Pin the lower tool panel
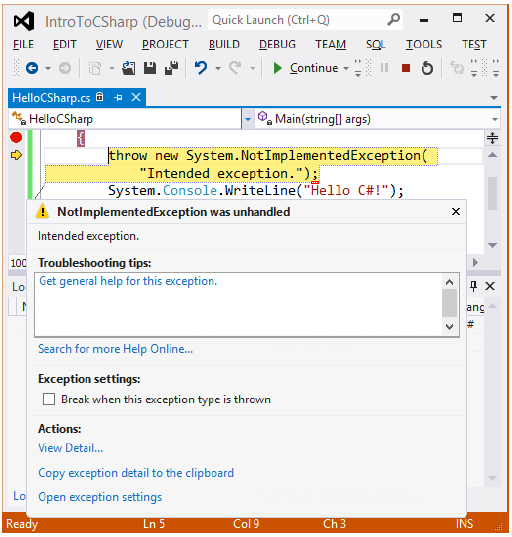Viewport: 512px width, 537px height. (473, 286)
